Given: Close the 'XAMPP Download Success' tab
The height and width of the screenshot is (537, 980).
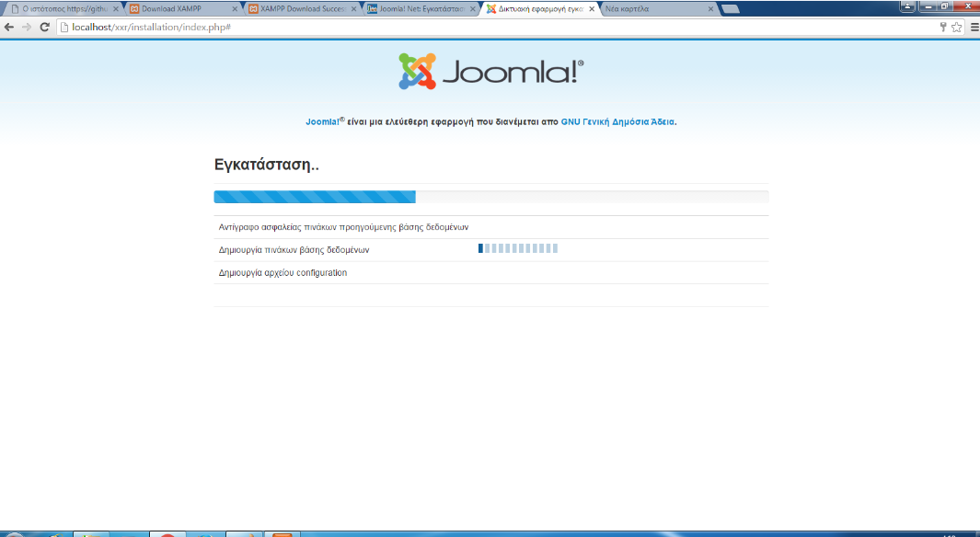Looking at the screenshot, I should pos(353,9).
